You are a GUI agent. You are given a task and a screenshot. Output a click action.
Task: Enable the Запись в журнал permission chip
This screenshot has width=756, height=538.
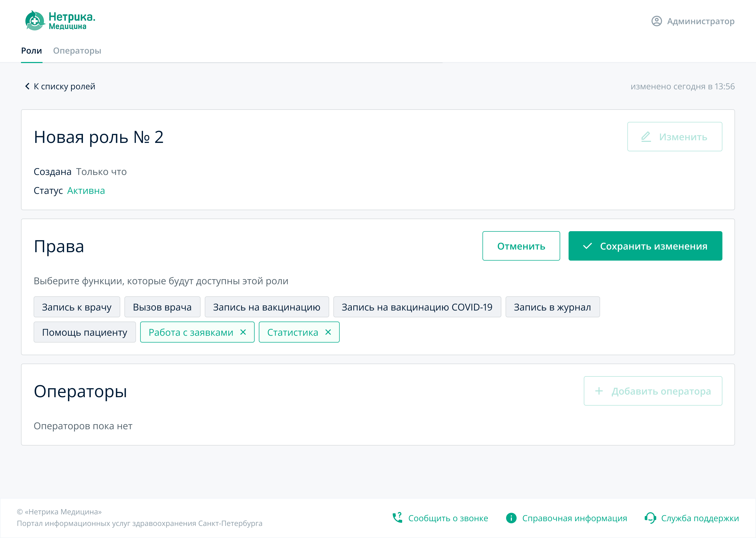552,307
